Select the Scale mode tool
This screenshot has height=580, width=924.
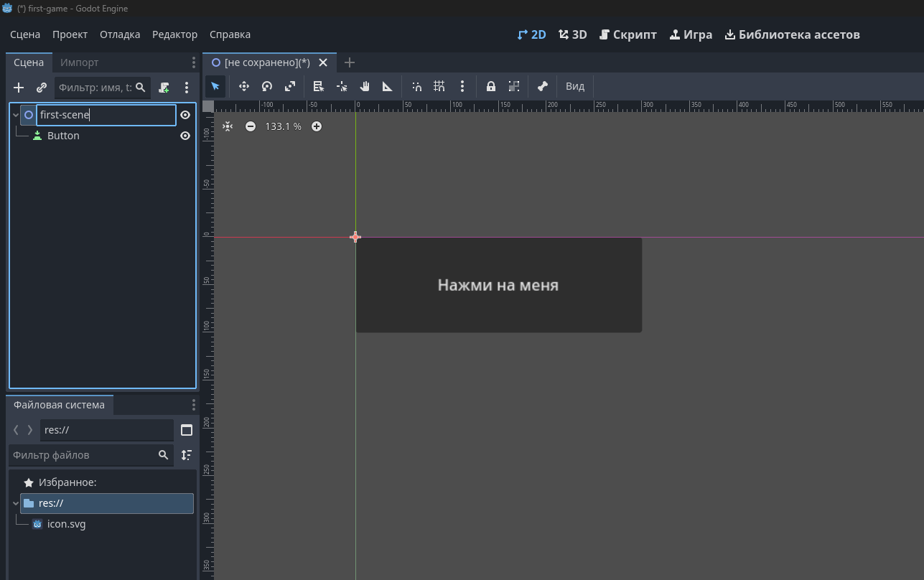tap(290, 86)
